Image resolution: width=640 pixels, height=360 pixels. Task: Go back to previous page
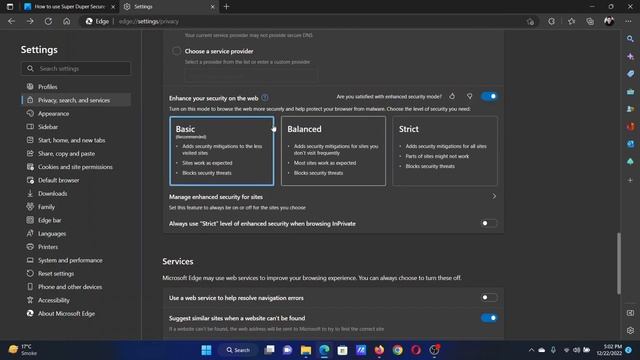[x=11, y=21]
